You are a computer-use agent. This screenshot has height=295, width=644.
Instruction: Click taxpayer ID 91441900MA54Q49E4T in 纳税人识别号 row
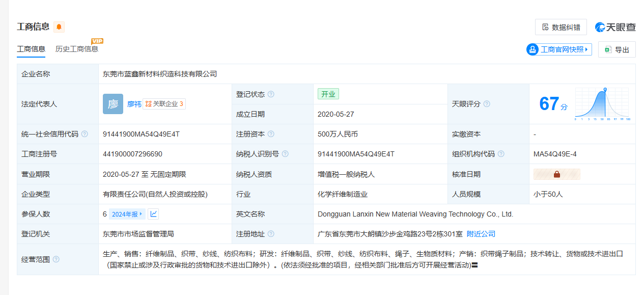click(356, 154)
